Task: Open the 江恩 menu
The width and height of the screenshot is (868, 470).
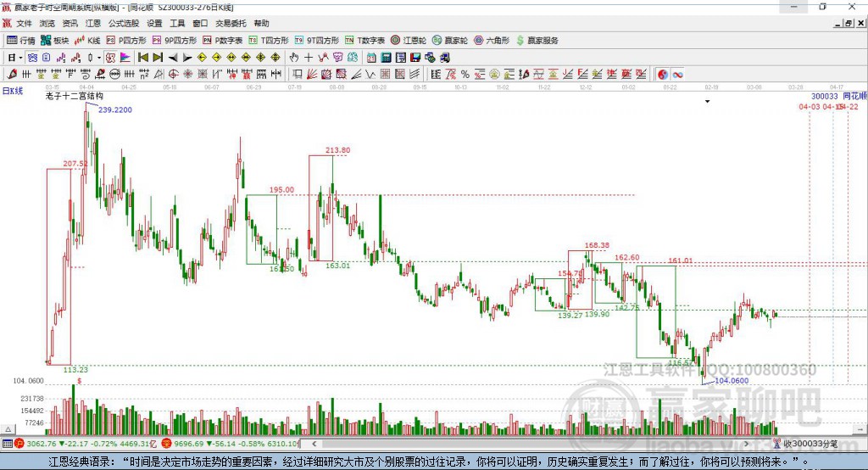Action: pyautogui.click(x=93, y=23)
